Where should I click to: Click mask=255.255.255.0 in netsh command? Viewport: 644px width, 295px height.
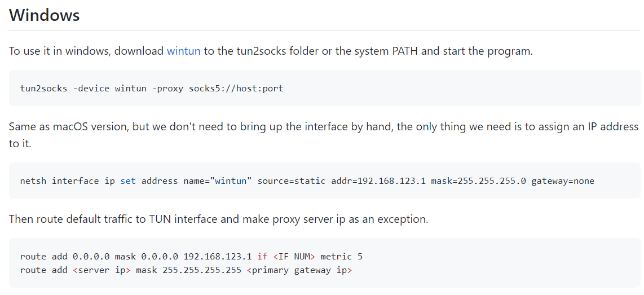(x=478, y=181)
